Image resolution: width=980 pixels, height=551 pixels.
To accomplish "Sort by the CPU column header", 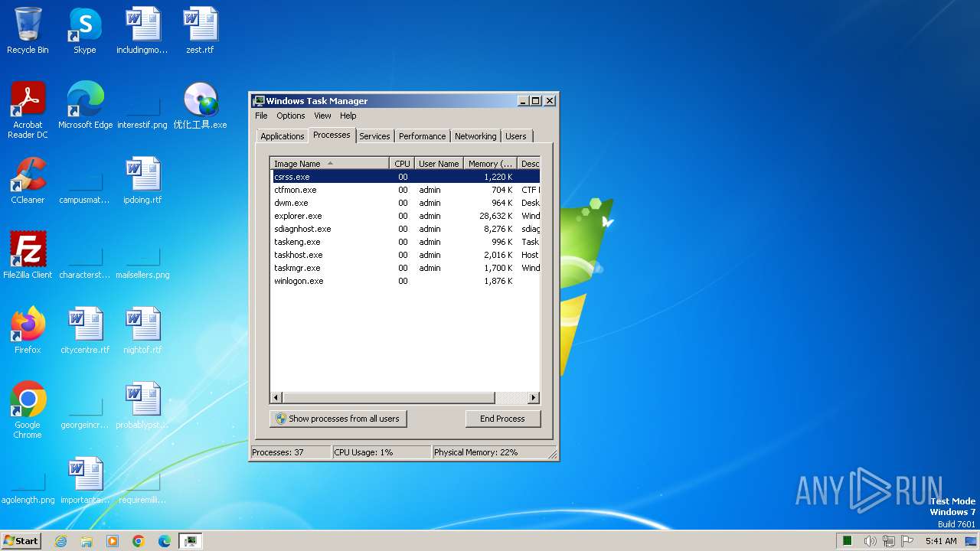I will click(x=402, y=164).
